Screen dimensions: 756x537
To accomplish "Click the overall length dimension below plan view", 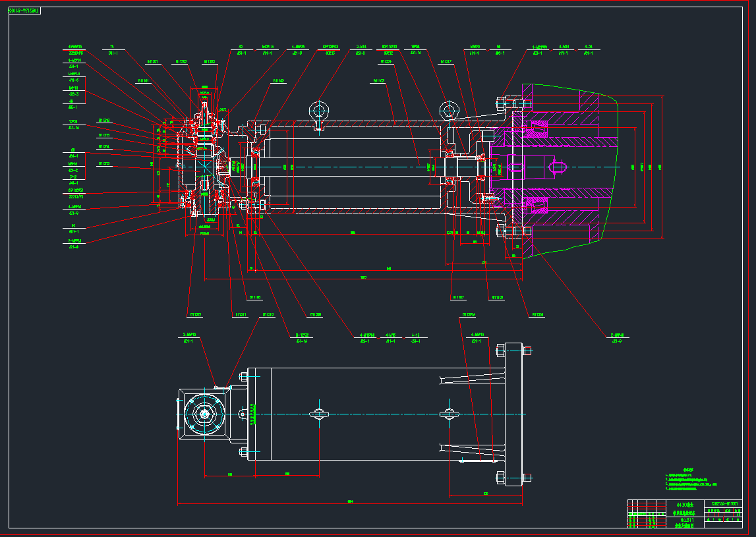I will pyautogui.click(x=350, y=502).
